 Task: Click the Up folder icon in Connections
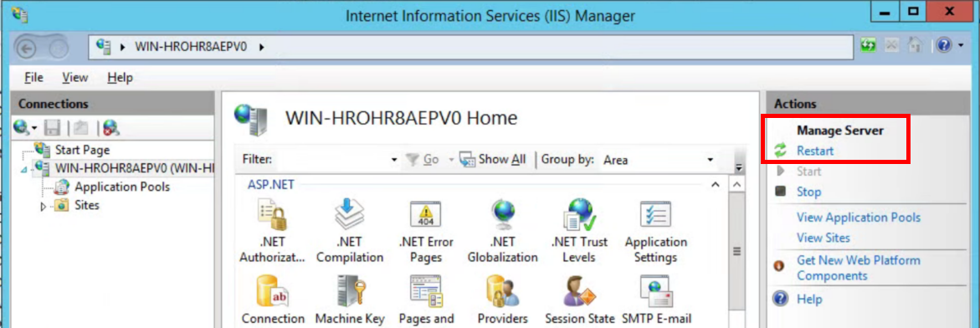[81, 129]
